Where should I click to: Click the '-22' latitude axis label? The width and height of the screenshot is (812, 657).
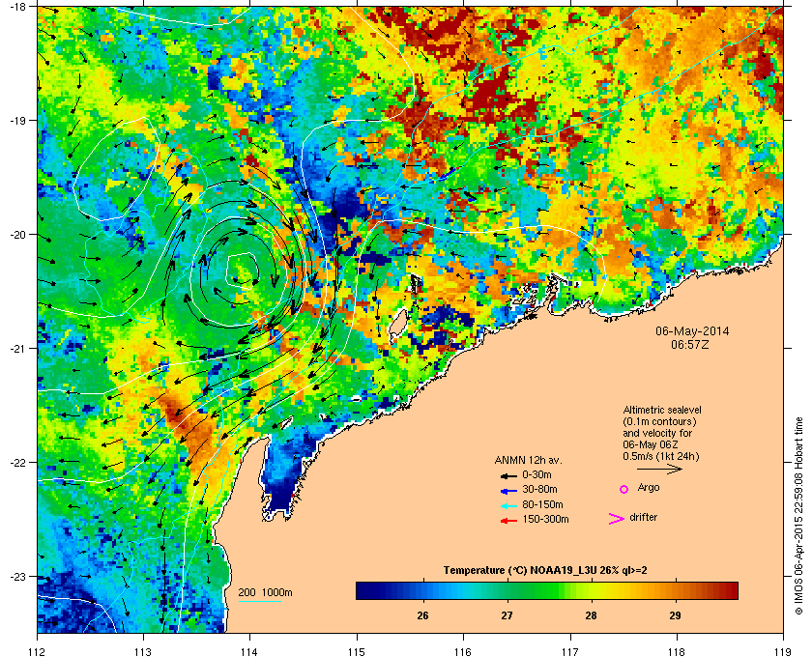click(x=16, y=463)
